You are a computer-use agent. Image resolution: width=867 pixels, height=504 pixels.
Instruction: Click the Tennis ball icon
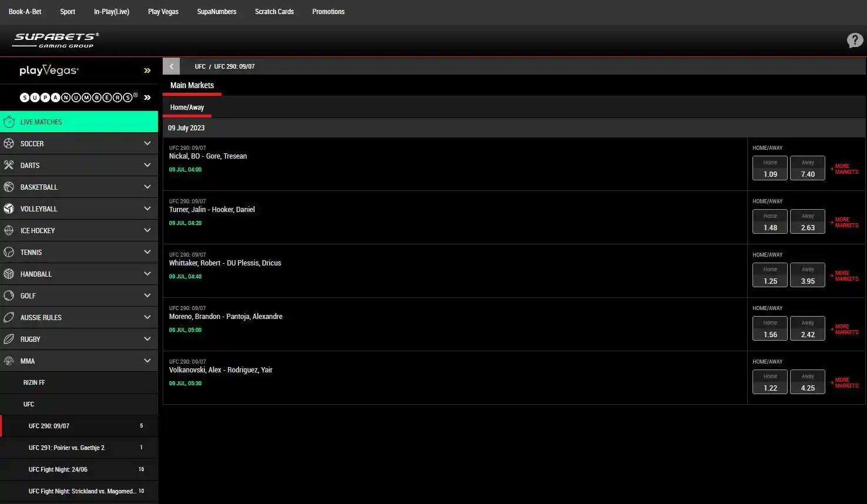(9, 252)
